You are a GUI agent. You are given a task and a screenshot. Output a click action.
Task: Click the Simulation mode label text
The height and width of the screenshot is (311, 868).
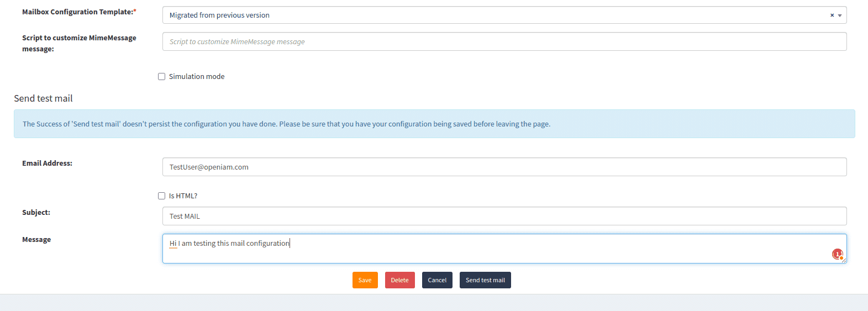click(197, 77)
